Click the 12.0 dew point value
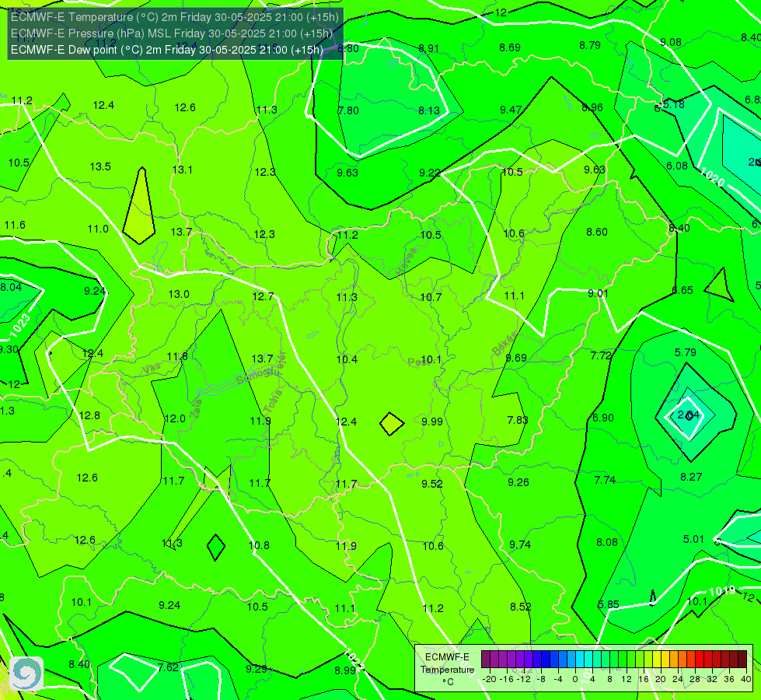The width and height of the screenshot is (761, 700). click(175, 418)
